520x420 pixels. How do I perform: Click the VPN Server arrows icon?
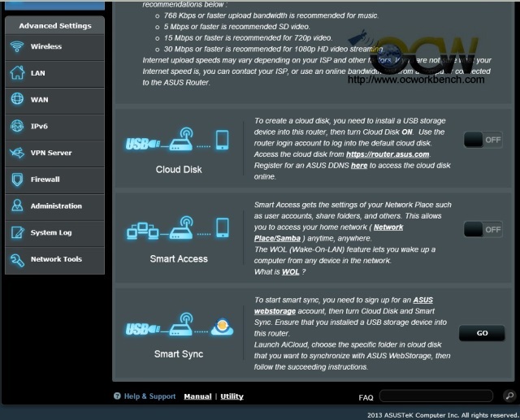click(x=17, y=153)
